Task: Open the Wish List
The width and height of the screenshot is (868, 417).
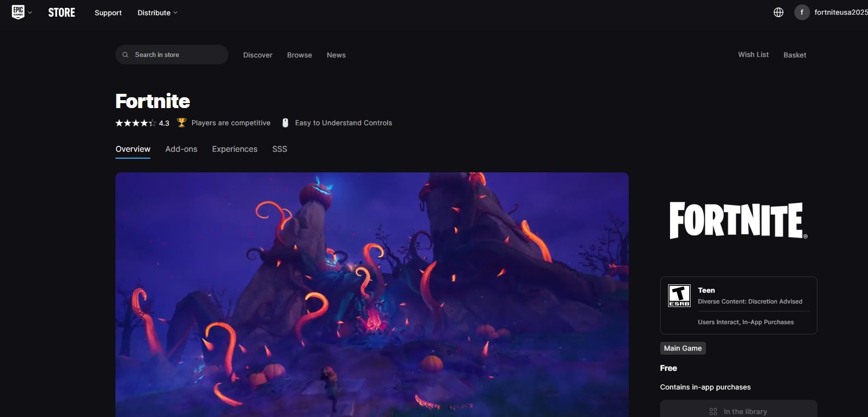Action: click(753, 55)
